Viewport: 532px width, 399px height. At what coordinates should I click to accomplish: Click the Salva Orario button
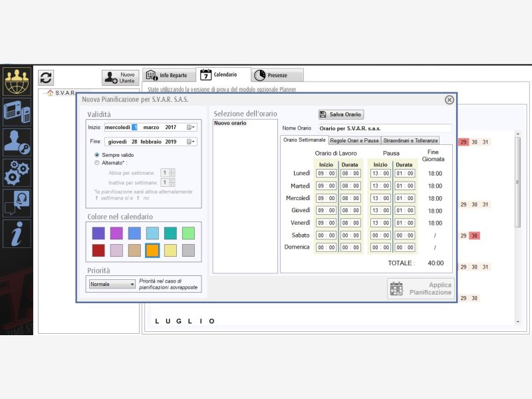coord(341,114)
